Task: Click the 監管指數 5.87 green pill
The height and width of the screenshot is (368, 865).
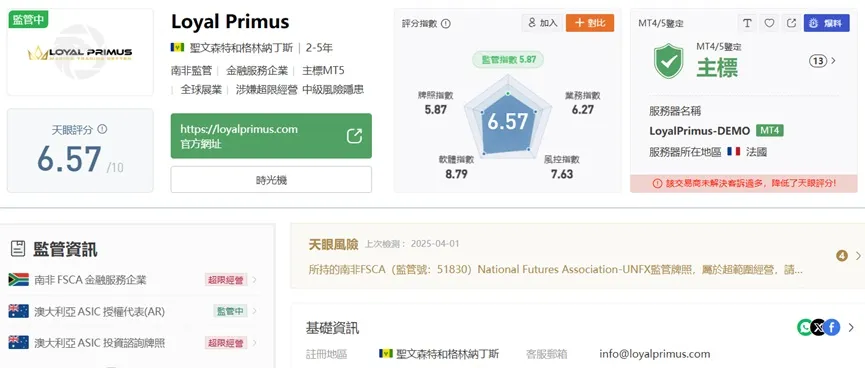Action: pyautogui.click(x=508, y=60)
